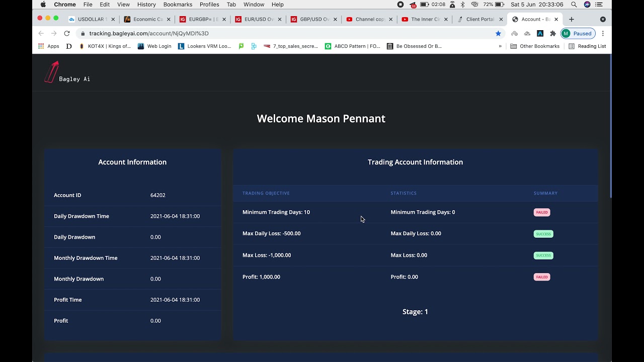Open the 7_top_sales_secre bookmark
This screenshot has width=644, height=362.
tap(291, 46)
